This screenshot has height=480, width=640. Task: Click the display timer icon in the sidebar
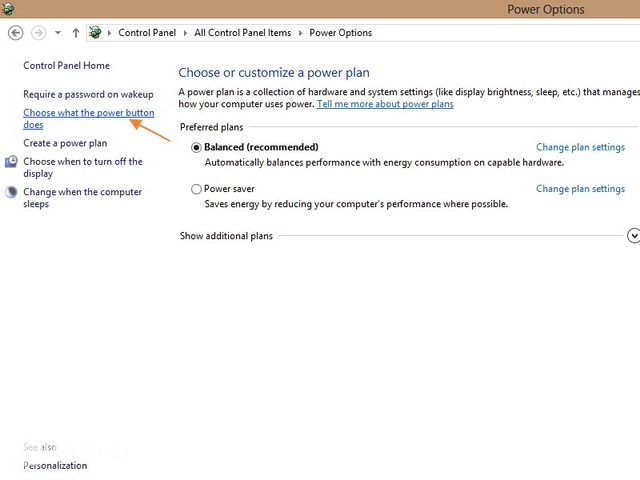(11, 162)
